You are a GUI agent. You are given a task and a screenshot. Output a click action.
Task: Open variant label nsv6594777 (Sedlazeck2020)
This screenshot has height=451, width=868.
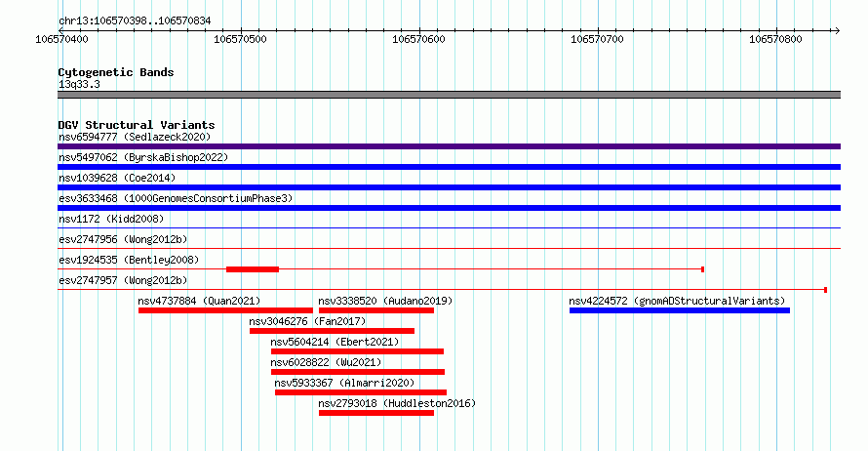tap(135, 137)
